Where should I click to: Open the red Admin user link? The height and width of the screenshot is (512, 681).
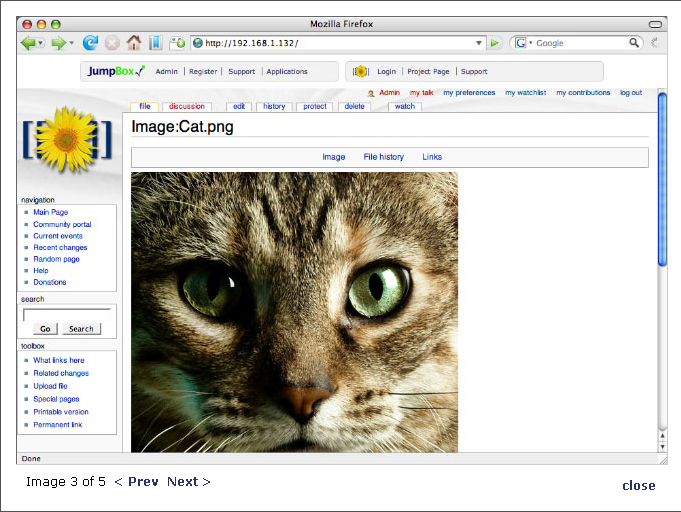click(389, 92)
